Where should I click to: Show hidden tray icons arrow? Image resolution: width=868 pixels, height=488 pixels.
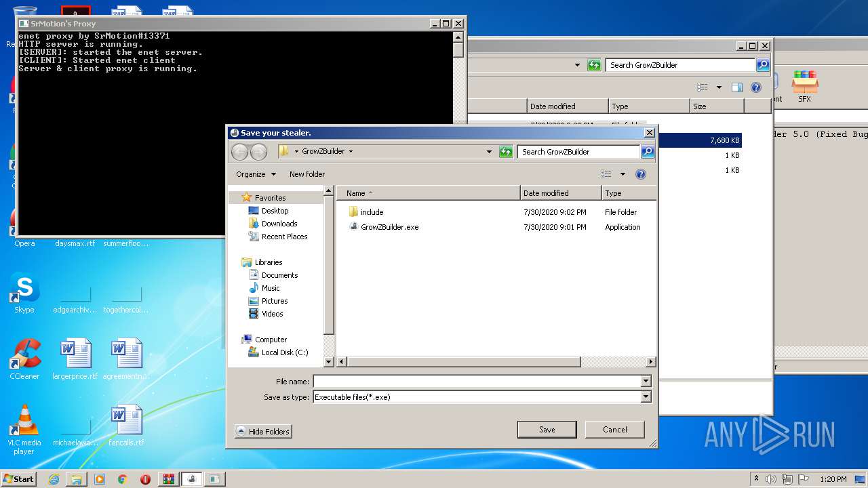pos(756,479)
